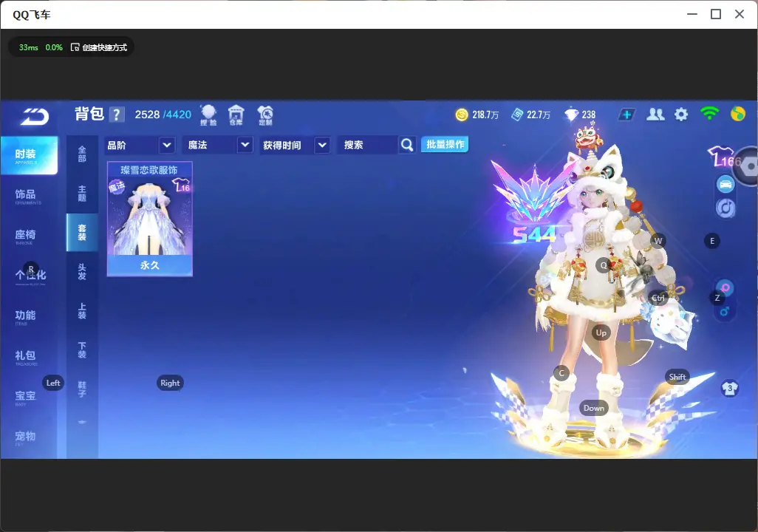758x532 pixels.
Task: Click the 33ms latency readout
Action: 29,47
